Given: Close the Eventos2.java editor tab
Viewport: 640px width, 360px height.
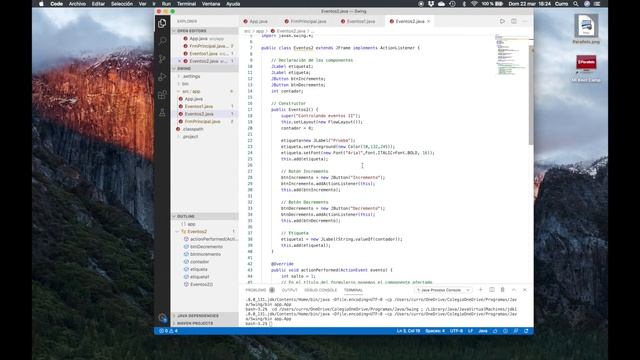Looking at the screenshot, I should click(429, 21).
